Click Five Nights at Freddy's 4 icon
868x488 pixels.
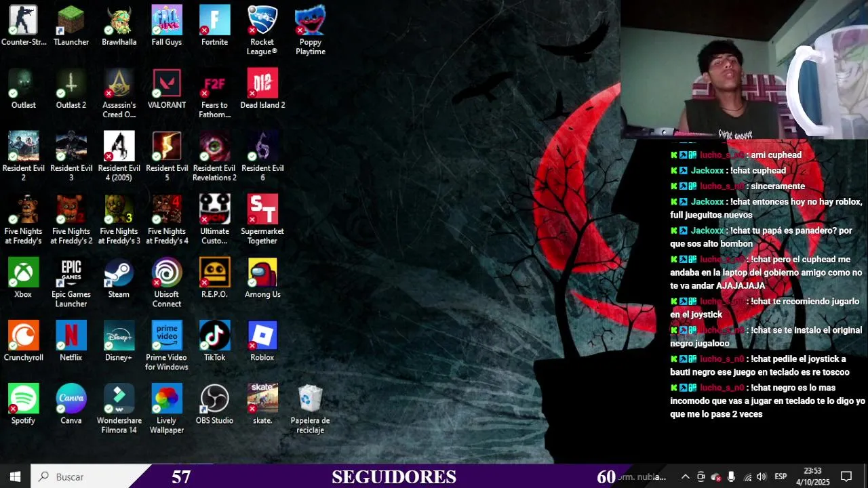[x=167, y=220]
